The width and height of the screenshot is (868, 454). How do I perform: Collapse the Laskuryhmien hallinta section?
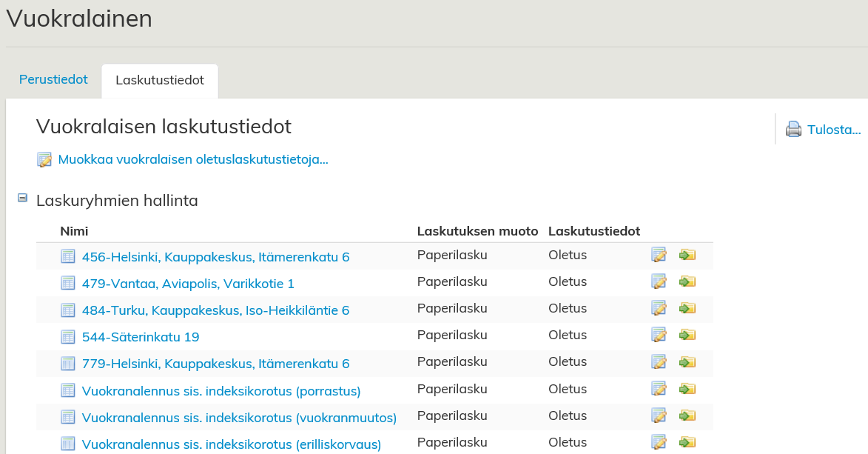coord(22,198)
